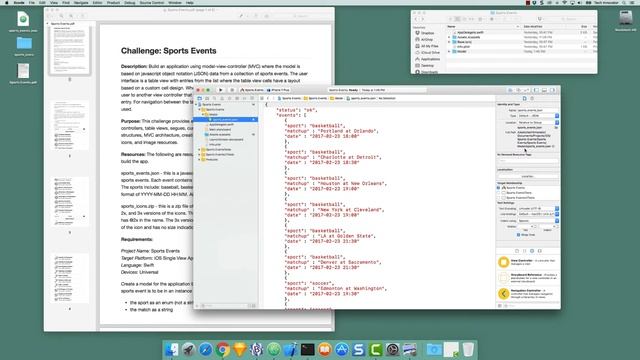Open the File menu
The height and width of the screenshot is (360, 640).
pos(31,2)
